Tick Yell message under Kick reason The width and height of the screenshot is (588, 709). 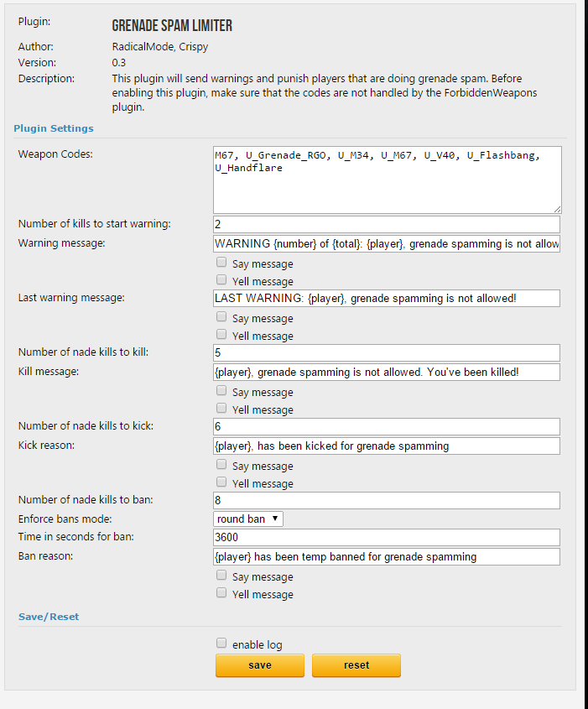tap(221, 483)
